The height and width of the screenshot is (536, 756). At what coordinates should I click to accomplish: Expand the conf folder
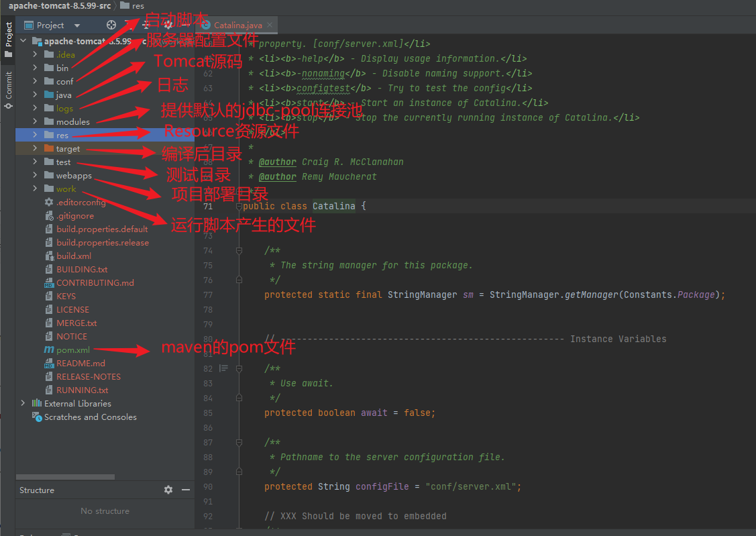click(x=35, y=81)
